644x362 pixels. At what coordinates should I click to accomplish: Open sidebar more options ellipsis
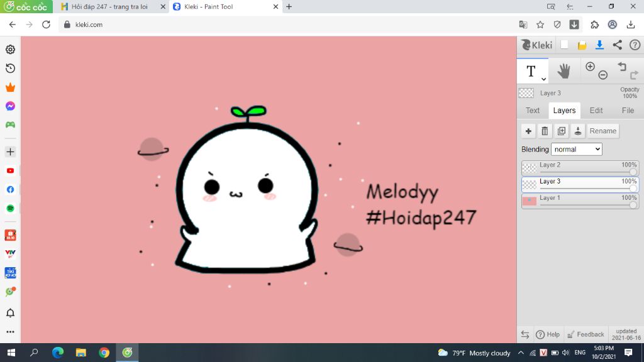coord(10,332)
